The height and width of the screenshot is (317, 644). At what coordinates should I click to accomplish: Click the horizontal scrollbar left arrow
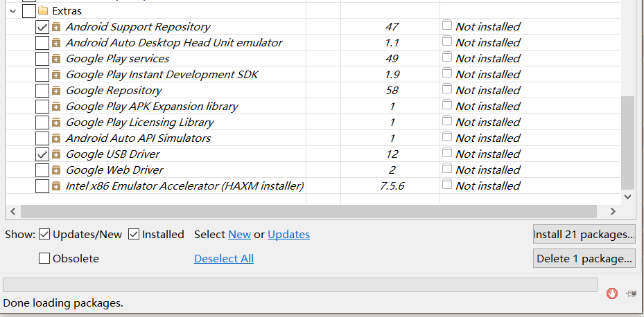tap(12, 212)
